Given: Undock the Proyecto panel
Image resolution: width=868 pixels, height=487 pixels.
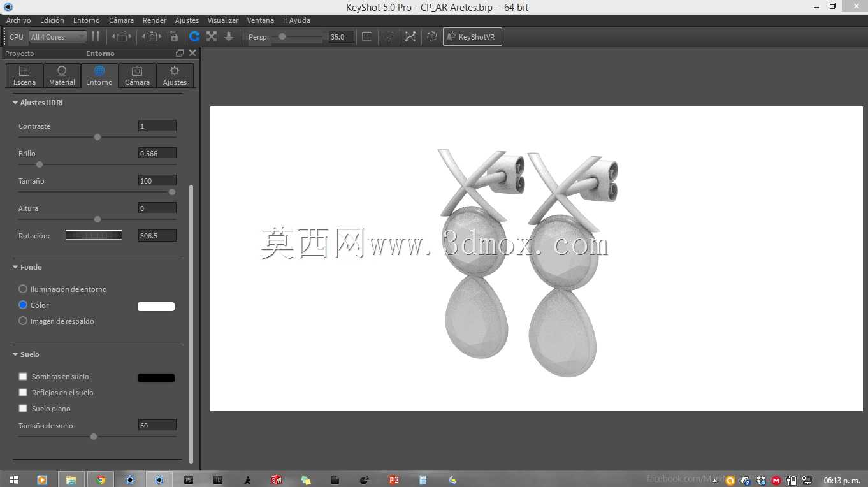Looking at the screenshot, I should [x=180, y=53].
